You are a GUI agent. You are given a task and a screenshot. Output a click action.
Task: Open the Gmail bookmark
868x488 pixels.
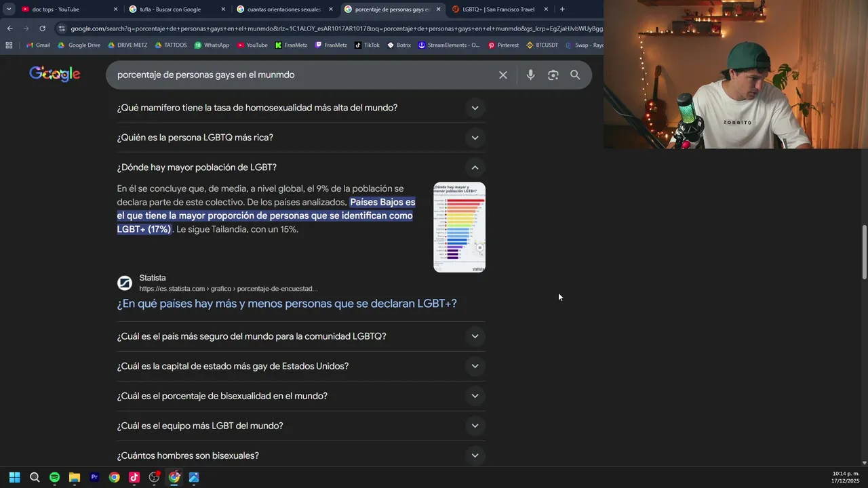tap(38, 45)
